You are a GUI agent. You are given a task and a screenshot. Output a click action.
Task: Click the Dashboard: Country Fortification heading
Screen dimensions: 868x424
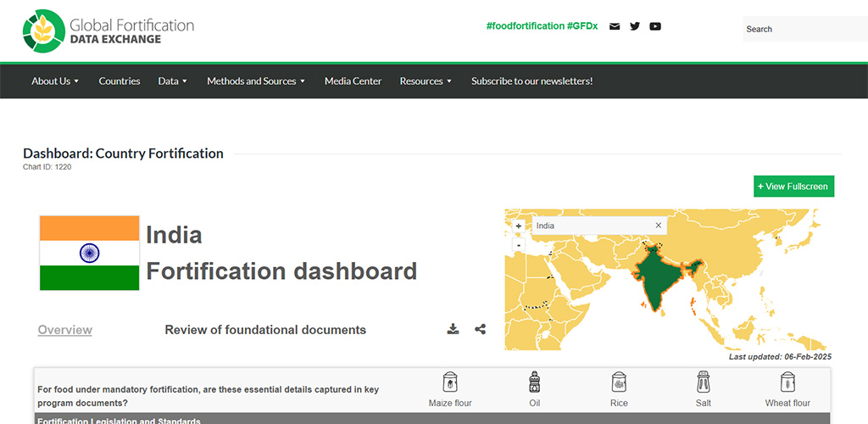pyautogui.click(x=124, y=153)
